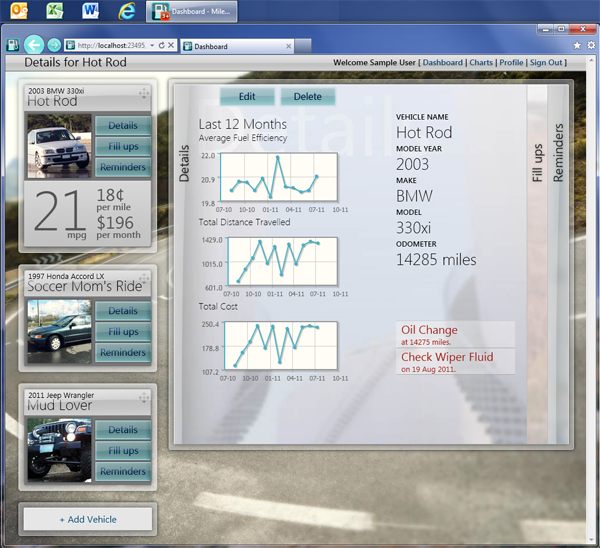Open Excel from the taskbar
The height and width of the screenshot is (548, 600).
[55, 12]
